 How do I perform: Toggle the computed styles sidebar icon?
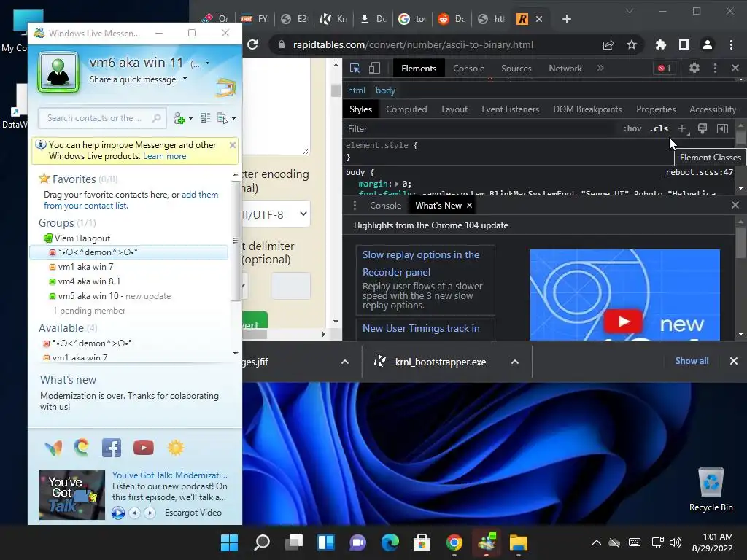click(722, 128)
